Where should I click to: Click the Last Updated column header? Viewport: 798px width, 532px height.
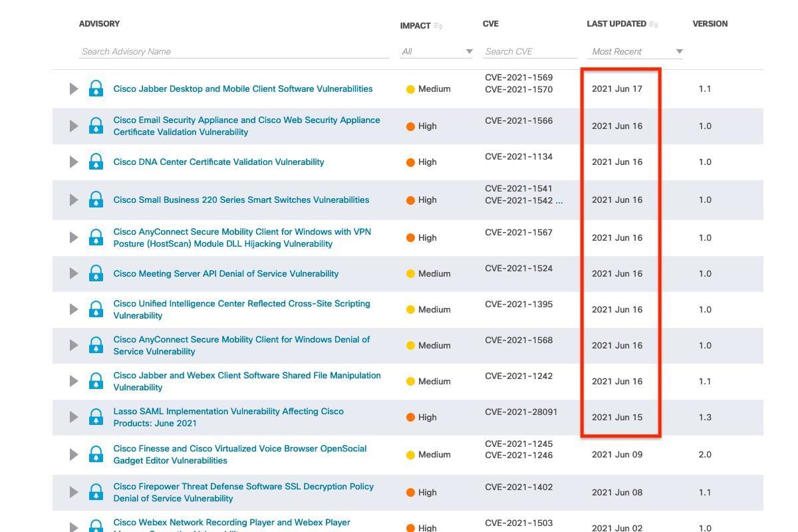click(616, 24)
